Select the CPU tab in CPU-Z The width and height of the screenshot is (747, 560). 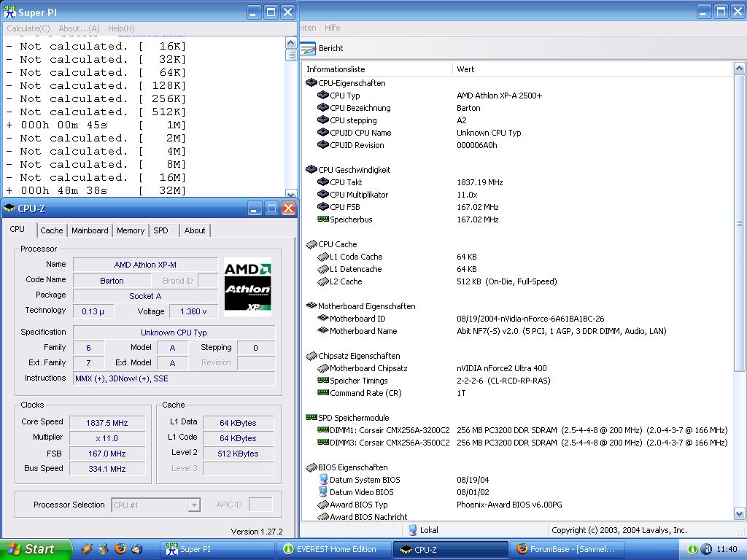pyautogui.click(x=18, y=230)
